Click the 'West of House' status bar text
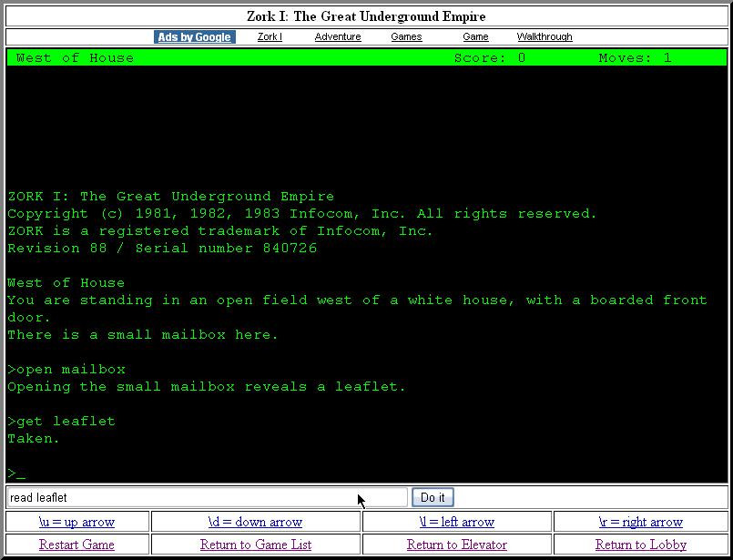733x560 pixels. 75,58
